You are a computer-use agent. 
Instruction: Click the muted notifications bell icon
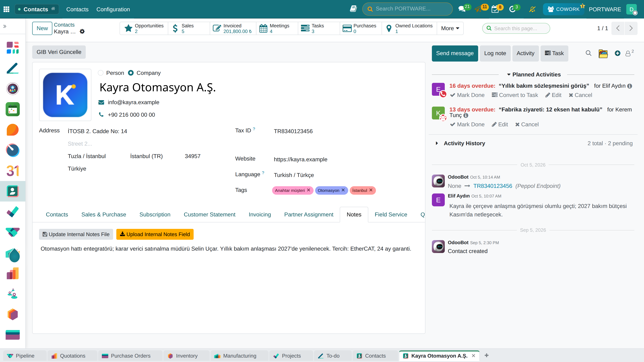532,9
